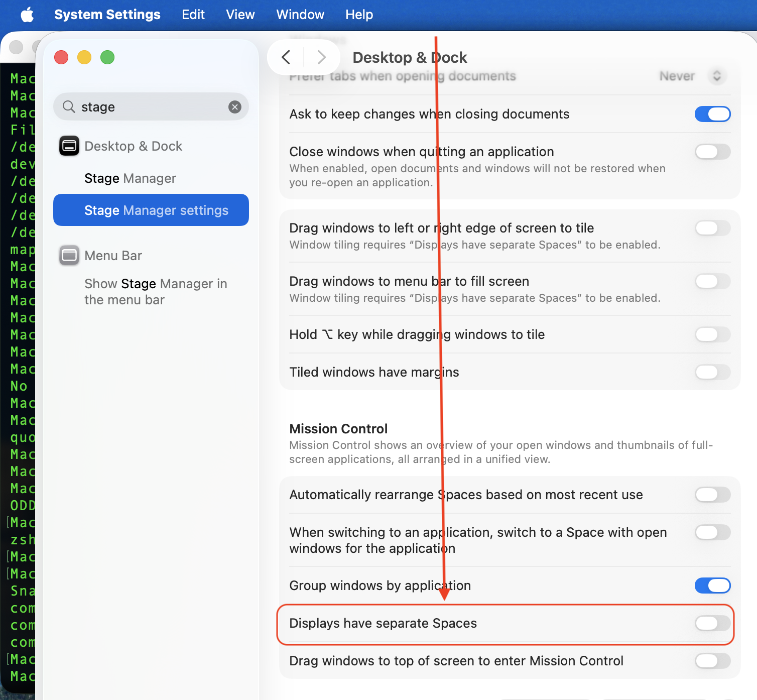Image resolution: width=757 pixels, height=700 pixels.
Task: Open the prefer tabs 'Never' dropdown
Action: coord(693,76)
